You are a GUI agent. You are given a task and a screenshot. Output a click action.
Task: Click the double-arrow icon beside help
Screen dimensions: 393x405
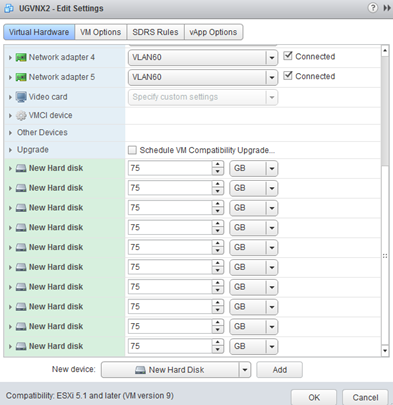tap(387, 8)
